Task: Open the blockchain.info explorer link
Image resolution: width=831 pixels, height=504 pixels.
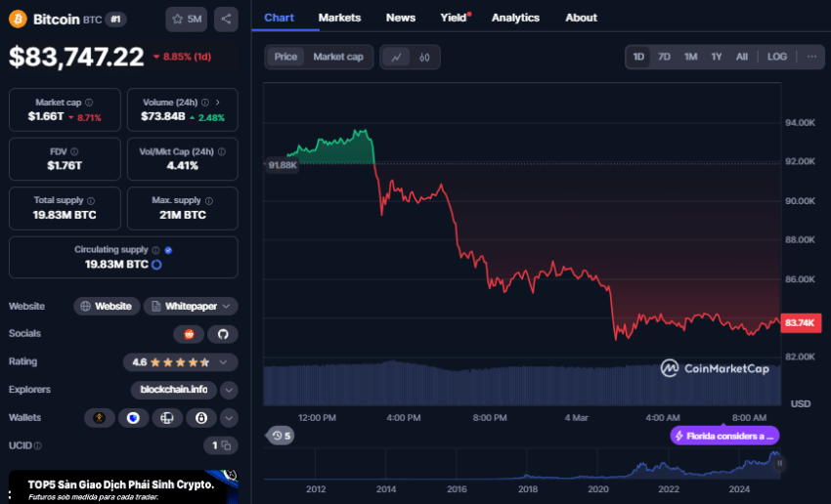Action: pos(172,390)
